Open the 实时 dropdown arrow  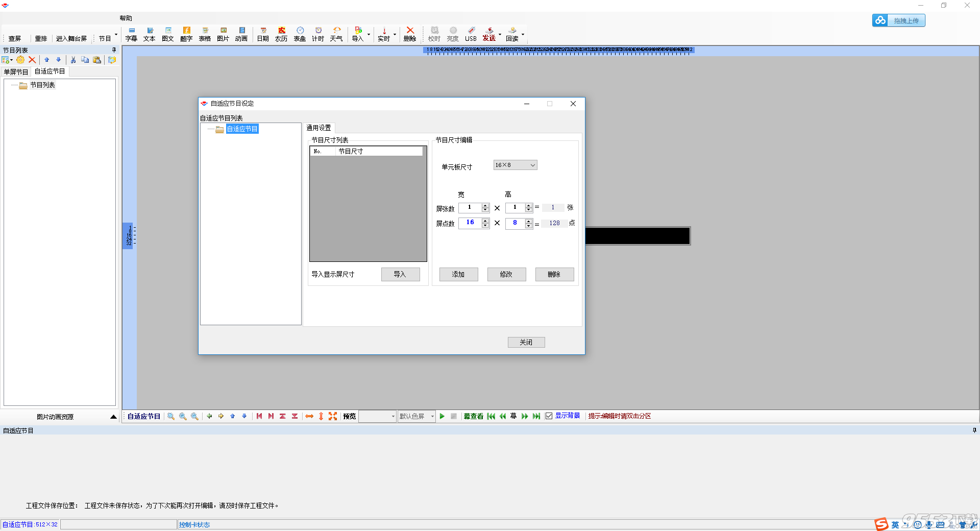coord(395,35)
